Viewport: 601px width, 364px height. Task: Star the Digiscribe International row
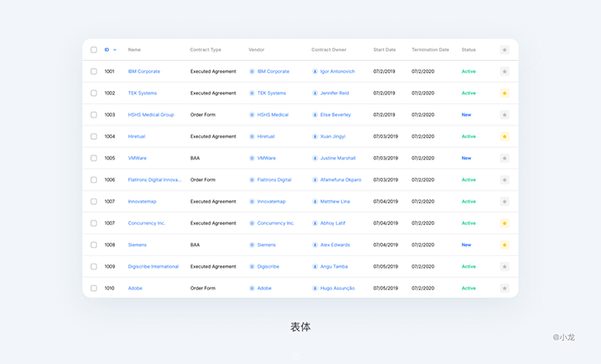505,266
